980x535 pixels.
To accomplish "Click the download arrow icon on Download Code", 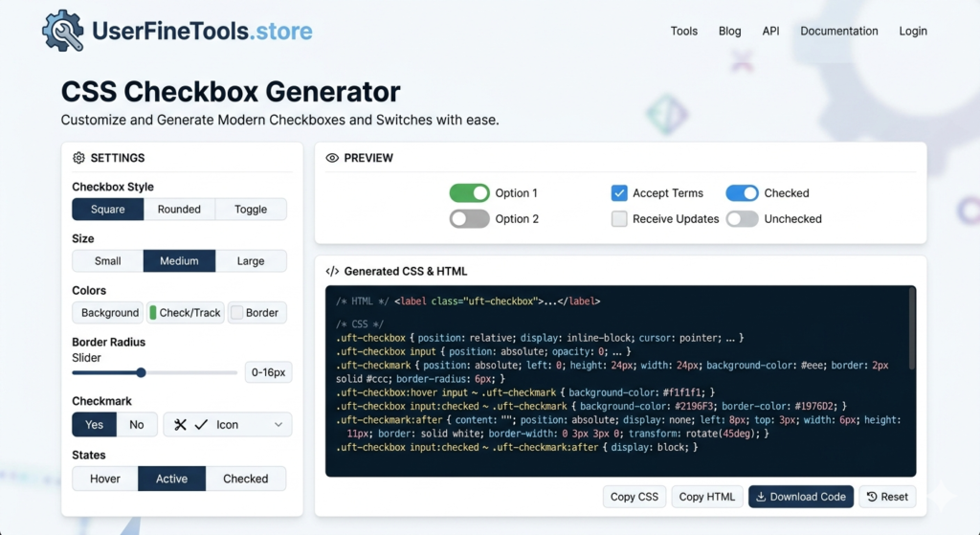I will coord(761,497).
